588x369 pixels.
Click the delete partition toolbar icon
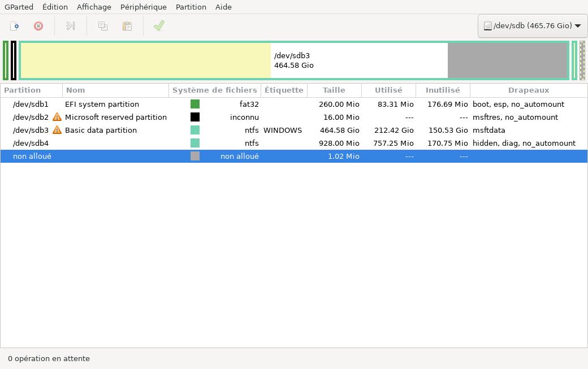pos(38,26)
